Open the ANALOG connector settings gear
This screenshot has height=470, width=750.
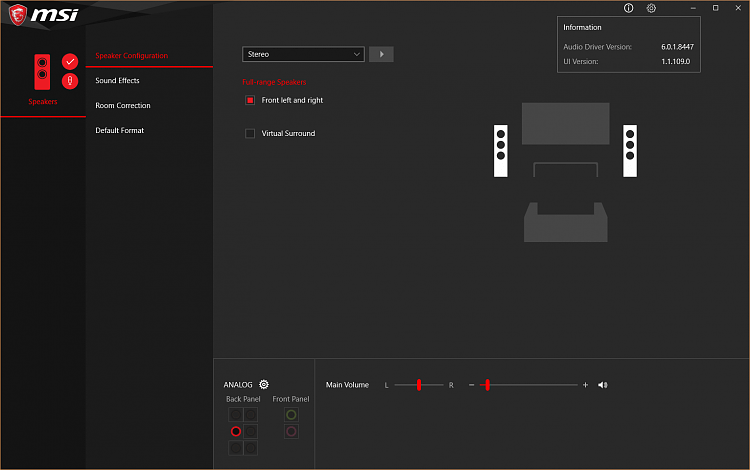(x=264, y=385)
